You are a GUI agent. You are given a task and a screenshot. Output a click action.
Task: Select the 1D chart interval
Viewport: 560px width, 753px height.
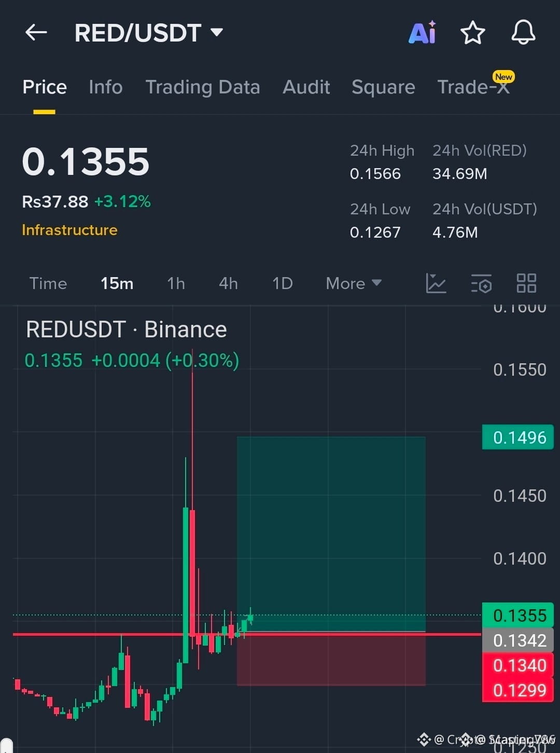click(283, 283)
